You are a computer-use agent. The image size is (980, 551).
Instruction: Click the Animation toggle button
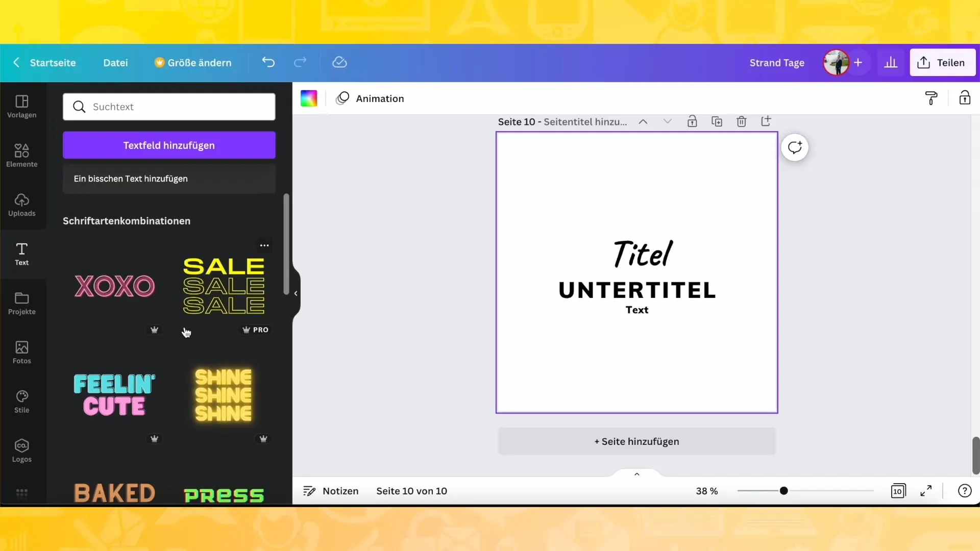click(370, 98)
